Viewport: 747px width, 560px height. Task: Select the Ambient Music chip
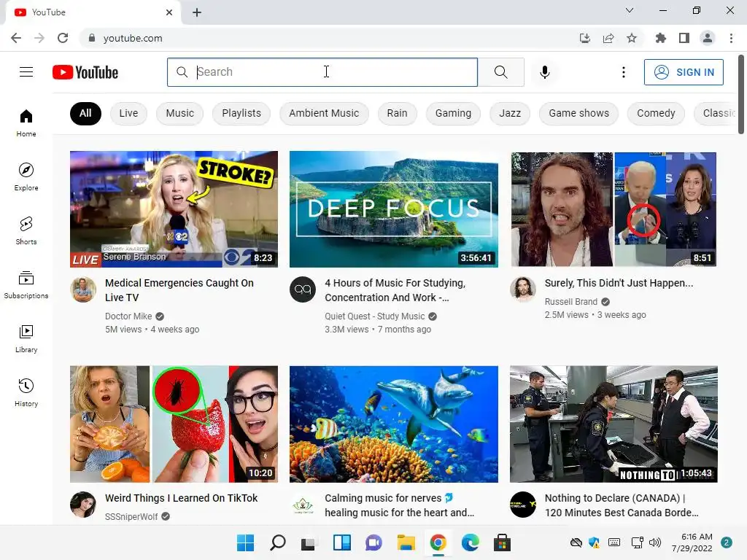pyautogui.click(x=324, y=113)
